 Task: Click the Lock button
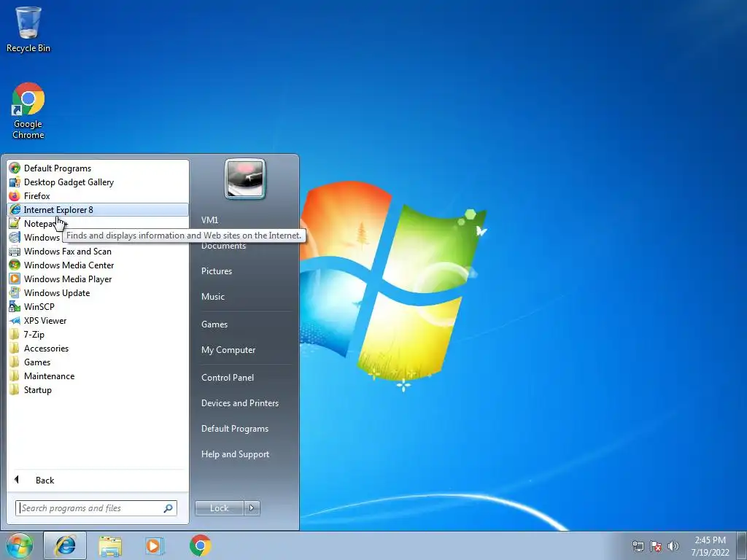(219, 508)
